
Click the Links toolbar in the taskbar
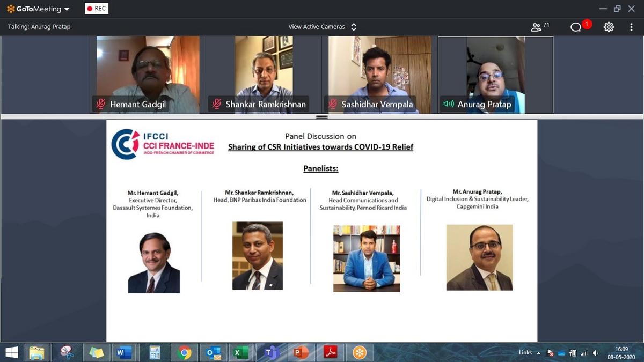[525, 352]
